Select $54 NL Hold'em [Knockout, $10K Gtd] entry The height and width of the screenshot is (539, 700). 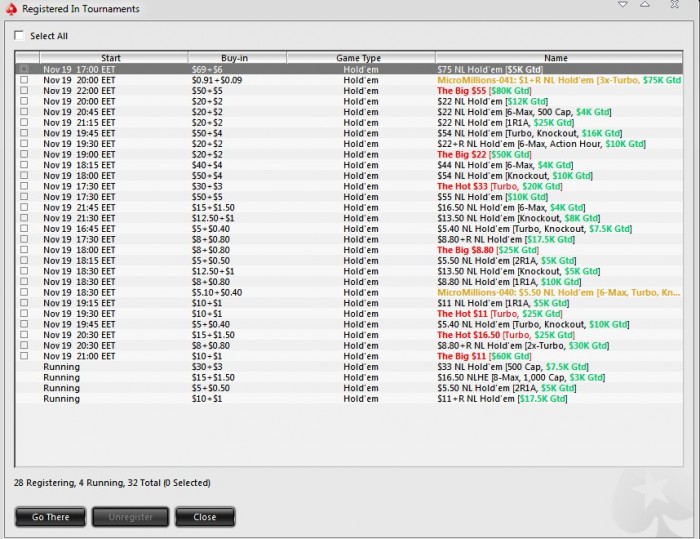tap(515, 175)
